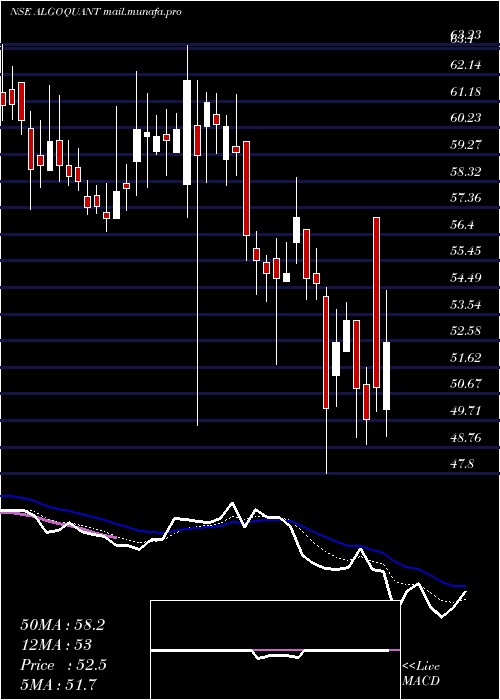Click the 54.49 price axis label
This screenshot has height=700, width=500.
(x=466, y=278)
